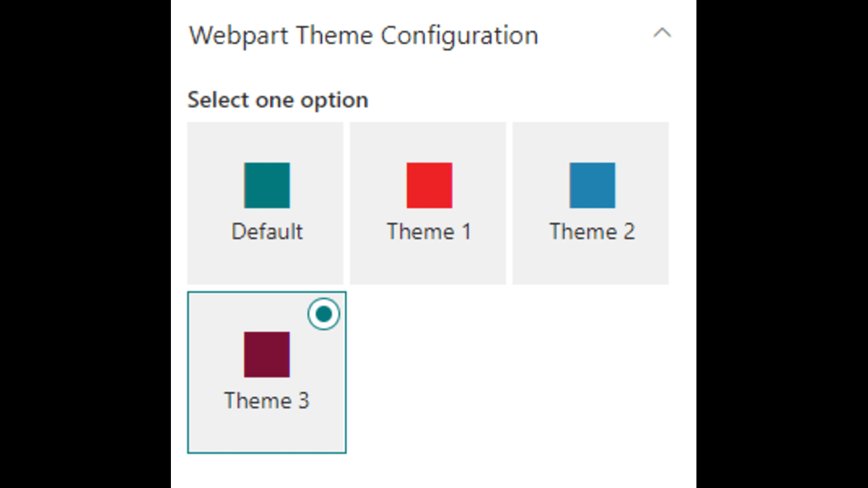The height and width of the screenshot is (488, 868).
Task: Click the word 'Configuration' in the header
Action: 459,36
